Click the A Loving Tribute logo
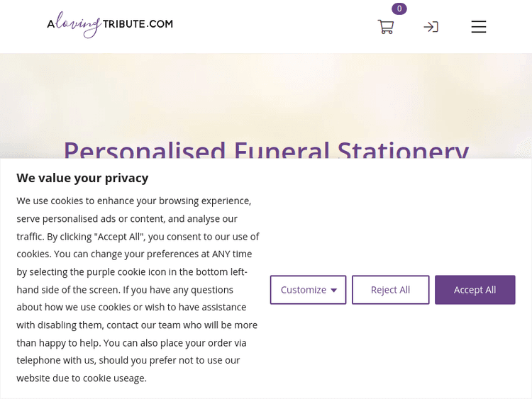Image resolution: width=532 pixels, height=399 pixels. coord(110,24)
